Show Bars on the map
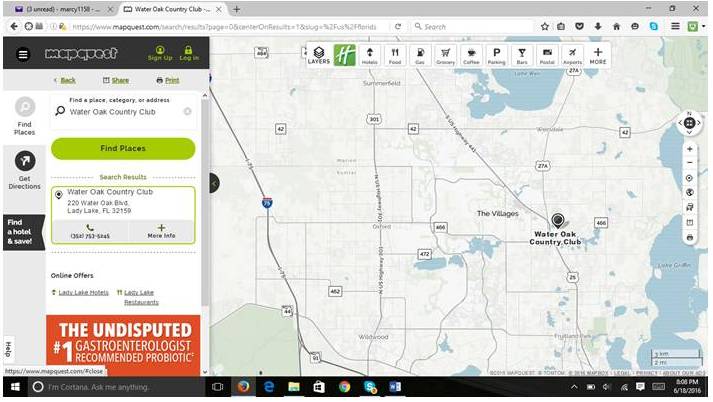This screenshot has width=713, height=402. [522, 55]
